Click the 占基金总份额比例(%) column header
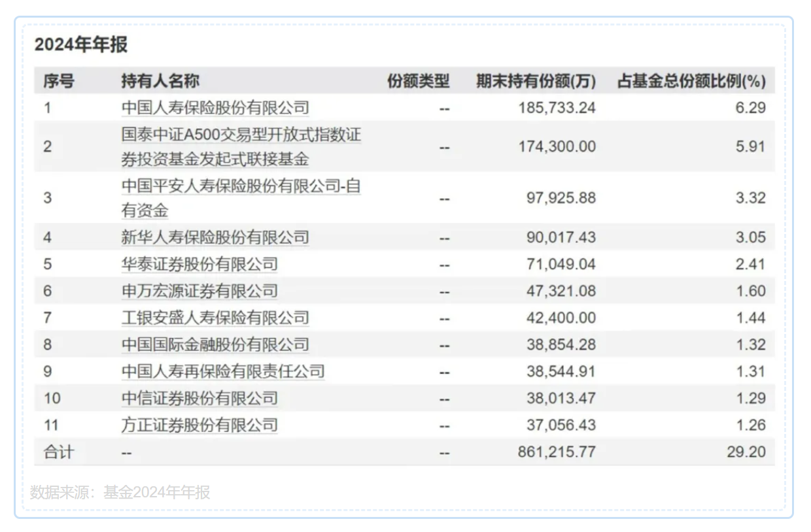The width and height of the screenshot is (811, 532). point(691,81)
